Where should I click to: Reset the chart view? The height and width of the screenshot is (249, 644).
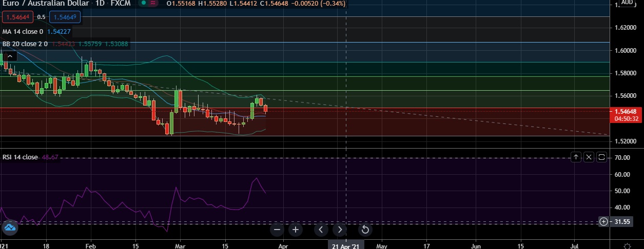tap(365, 230)
